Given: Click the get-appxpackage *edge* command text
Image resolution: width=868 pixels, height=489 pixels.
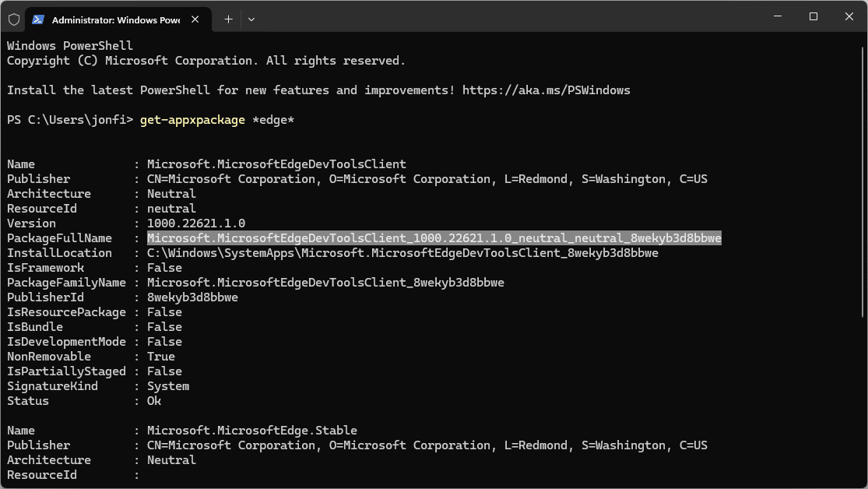Looking at the screenshot, I should click(x=216, y=120).
